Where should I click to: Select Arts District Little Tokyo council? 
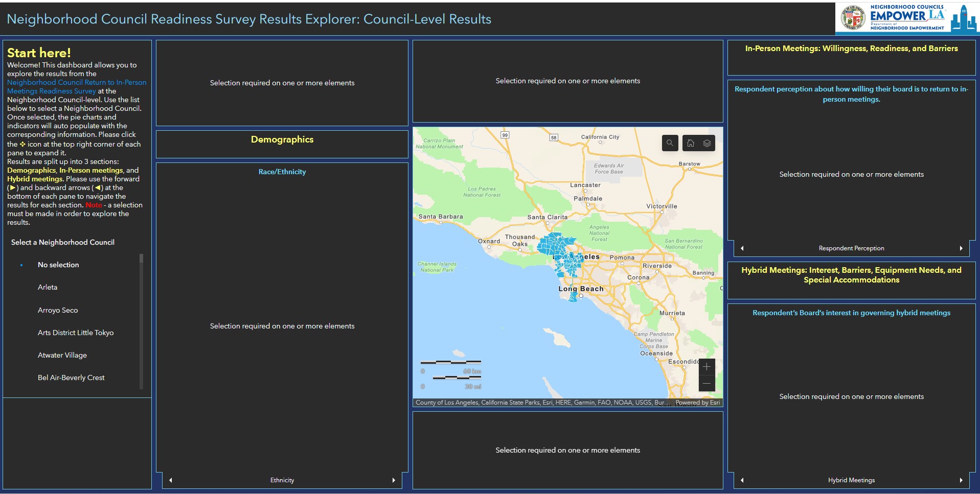tap(76, 333)
